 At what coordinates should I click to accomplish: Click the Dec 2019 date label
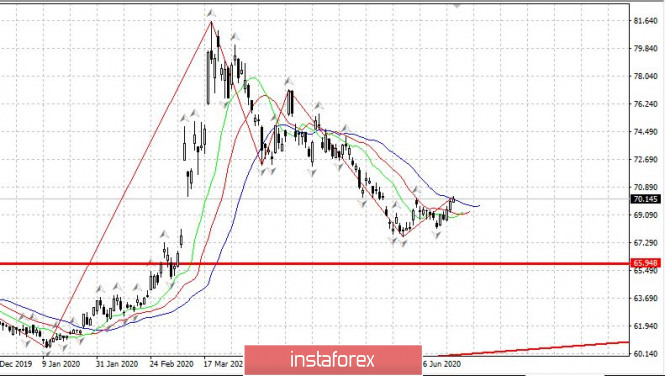tap(16, 364)
